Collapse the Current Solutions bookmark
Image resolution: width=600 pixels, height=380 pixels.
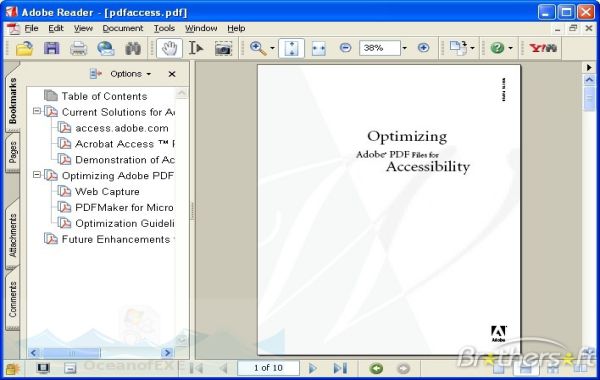(x=37, y=111)
